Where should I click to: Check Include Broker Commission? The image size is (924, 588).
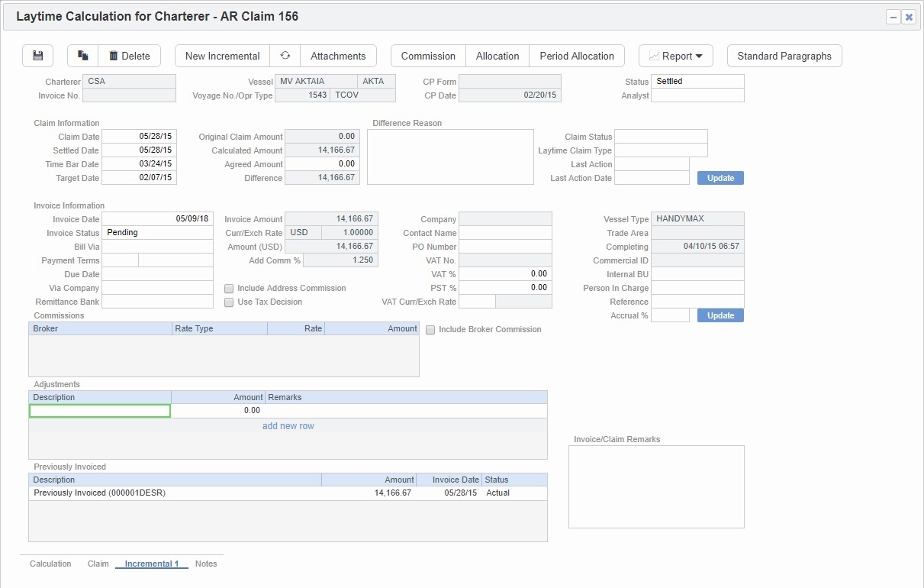click(431, 329)
